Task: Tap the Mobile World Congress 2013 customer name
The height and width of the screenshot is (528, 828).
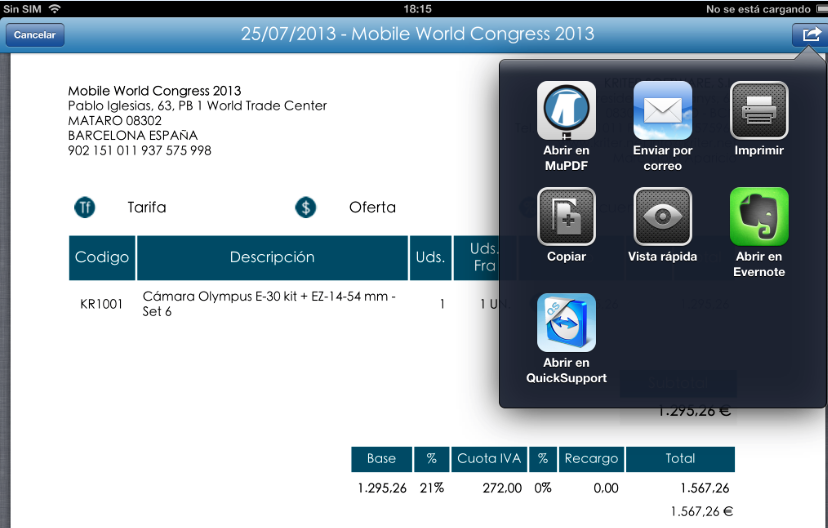Action: pos(154,91)
